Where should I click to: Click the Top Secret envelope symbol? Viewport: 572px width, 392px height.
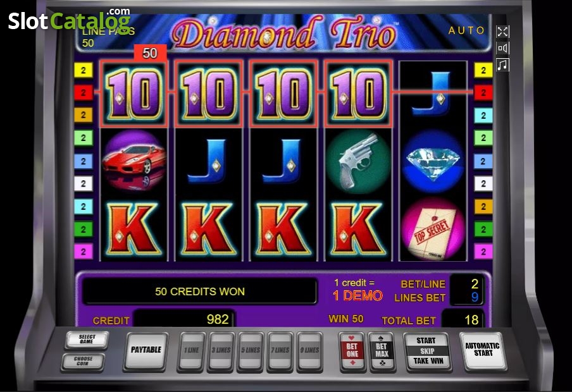coord(433,229)
